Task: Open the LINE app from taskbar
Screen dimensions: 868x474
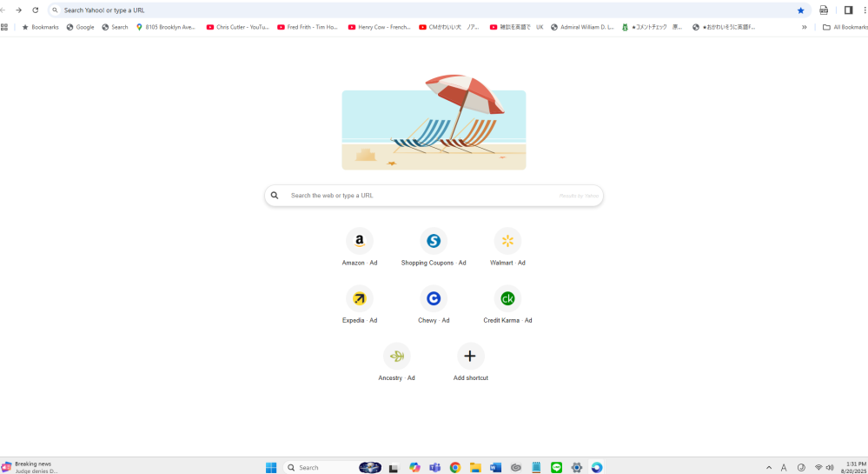Action: click(556, 467)
